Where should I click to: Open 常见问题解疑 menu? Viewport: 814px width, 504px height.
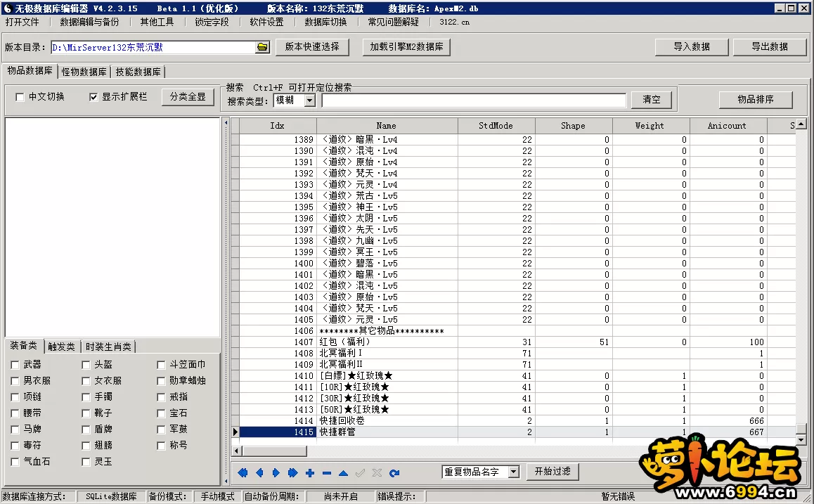(393, 22)
